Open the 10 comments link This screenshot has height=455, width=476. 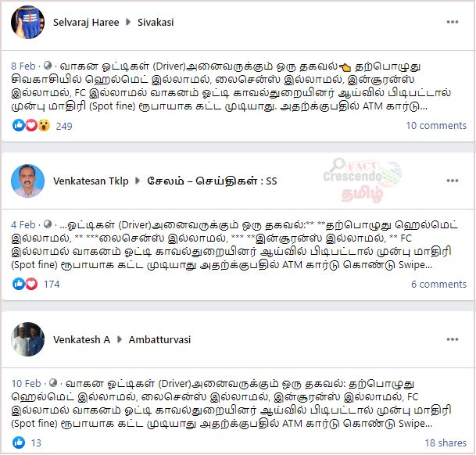coord(436,125)
